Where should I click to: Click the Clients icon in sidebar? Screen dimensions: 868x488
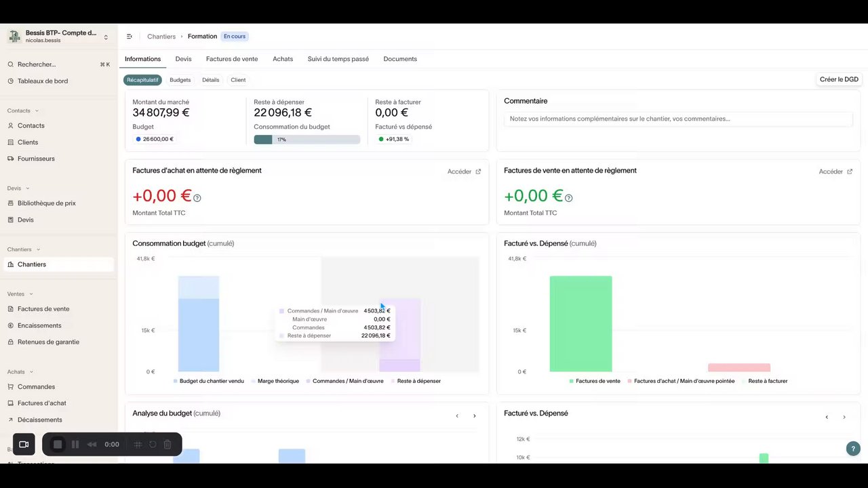(11, 142)
